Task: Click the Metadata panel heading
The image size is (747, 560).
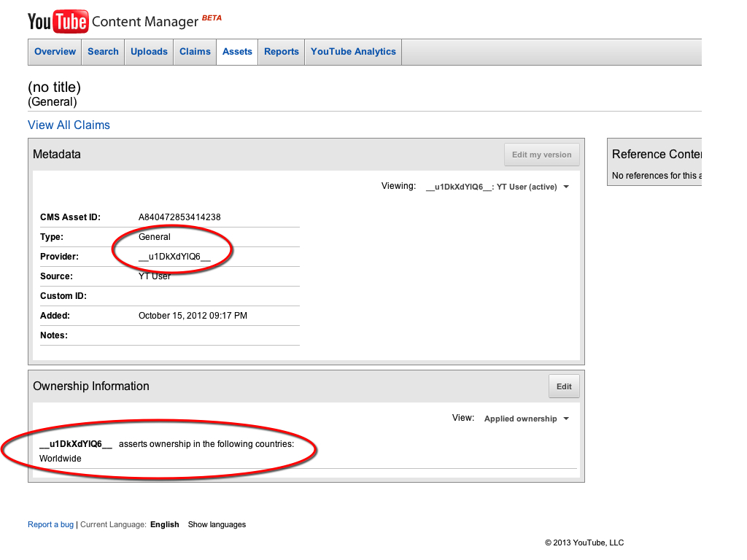Action: click(57, 155)
